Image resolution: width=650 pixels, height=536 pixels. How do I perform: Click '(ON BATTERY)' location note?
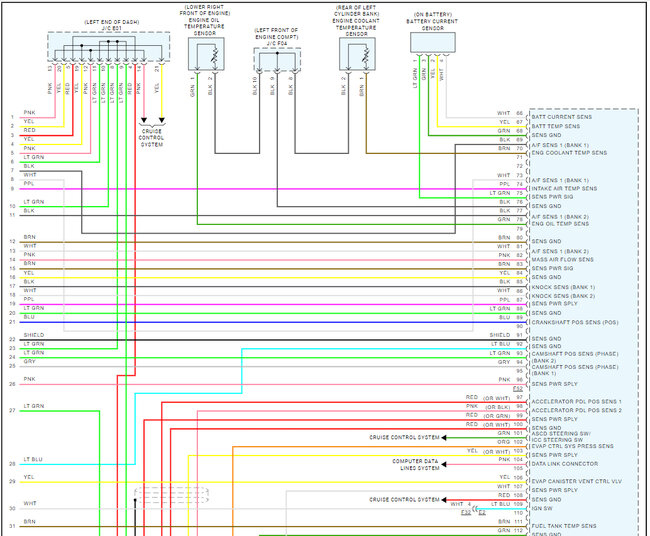click(x=432, y=15)
